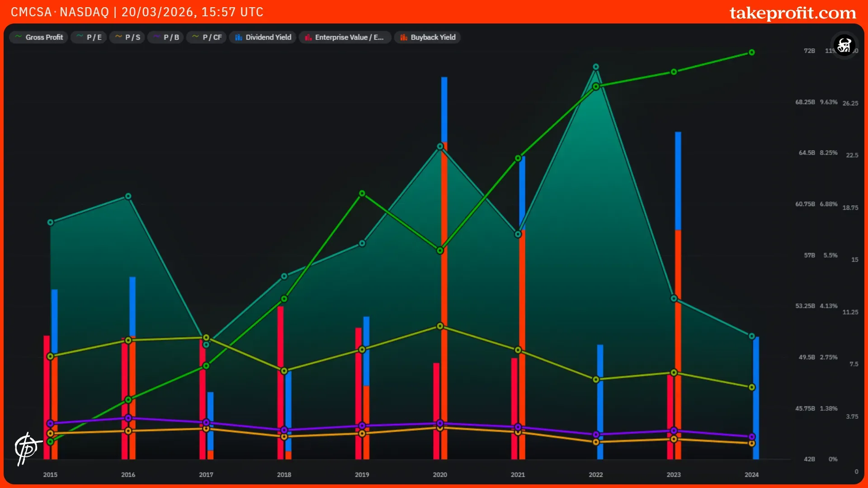This screenshot has height=488, width=868.
Task: Click the P/CF line legend icon
Action: (195, 37)
